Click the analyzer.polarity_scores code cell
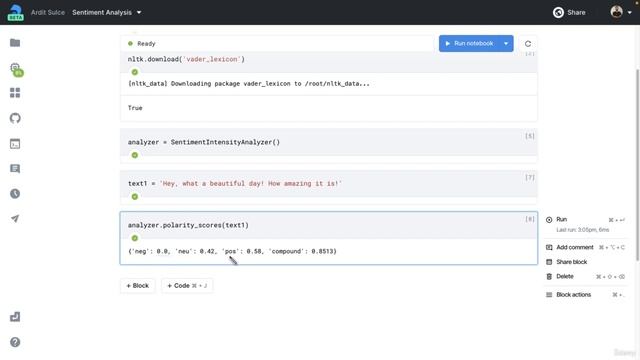Screen dimensions: 640x360 (x=329, y=225)
